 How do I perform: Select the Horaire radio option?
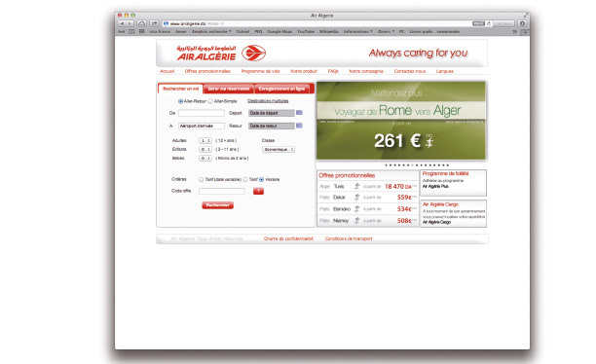click(x=262, y=179)
